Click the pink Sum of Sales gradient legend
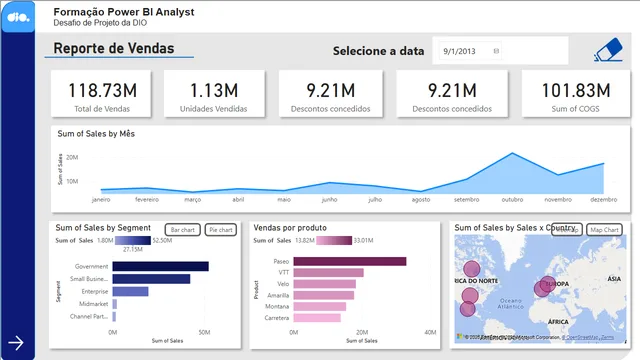Screen dimensions: 640x360 pyautogui.click(x=334, y=240)
